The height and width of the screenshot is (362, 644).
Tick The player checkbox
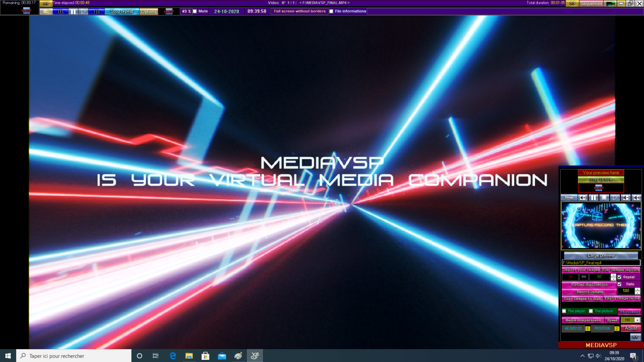pos(564,311)
